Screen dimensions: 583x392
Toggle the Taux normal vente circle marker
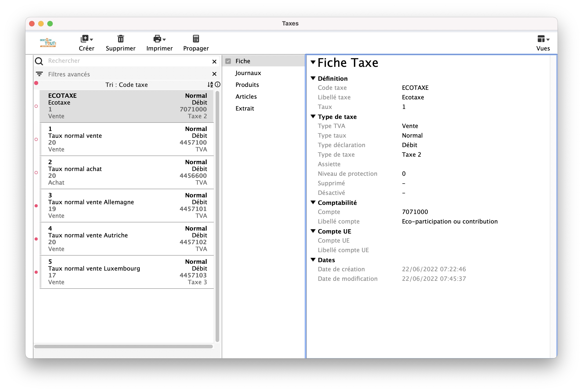(x=36, y=140)
